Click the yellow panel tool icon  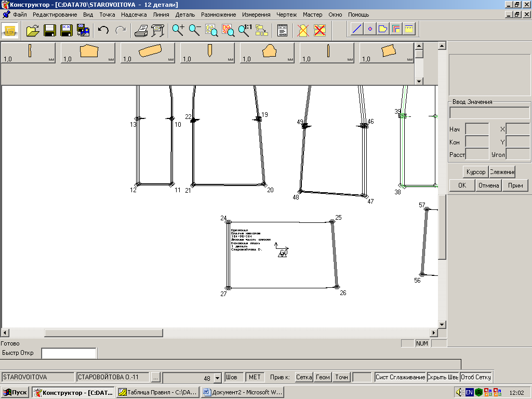coord(409,29)
